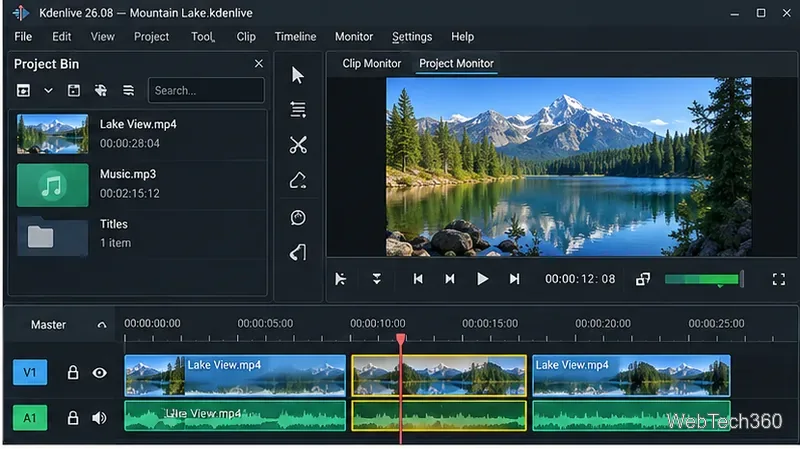Viewport: 800px width, 449px height.
Task: Select the scissors razor tool
Action: point(298,145)
